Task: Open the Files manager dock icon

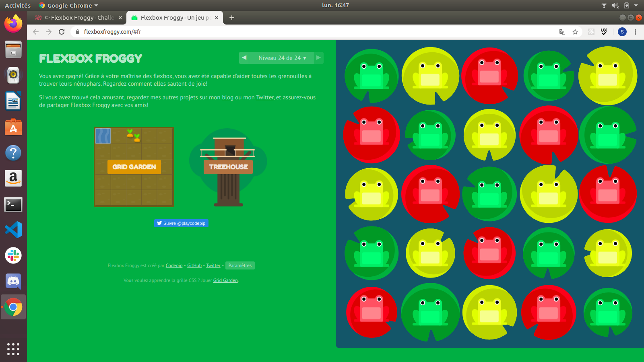Action: 13,49
